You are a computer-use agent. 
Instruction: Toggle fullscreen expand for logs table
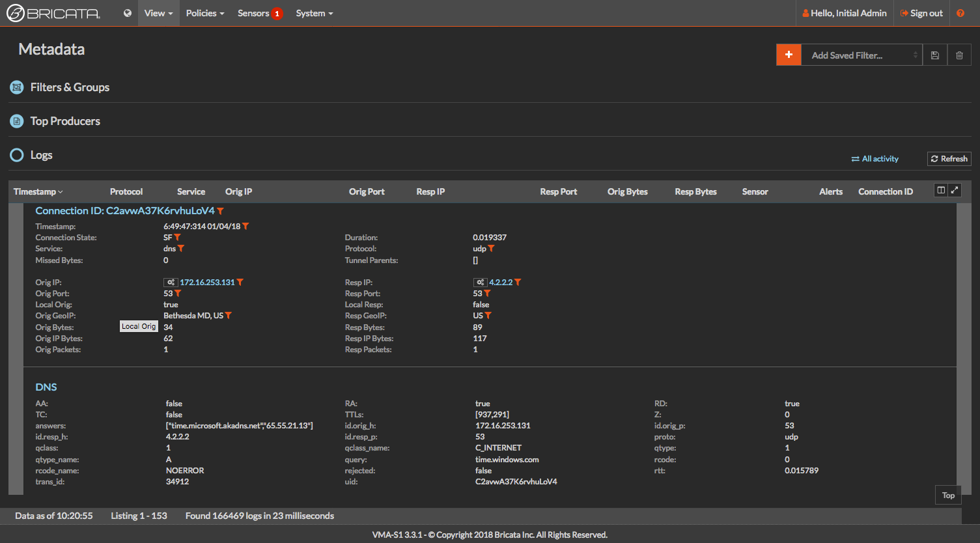click(955, 190)
